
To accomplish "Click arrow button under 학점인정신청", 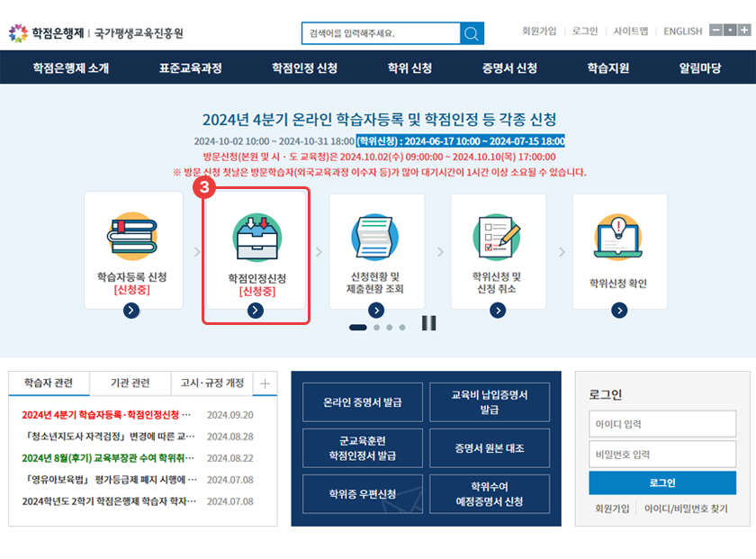I will [x=256, y=311].
